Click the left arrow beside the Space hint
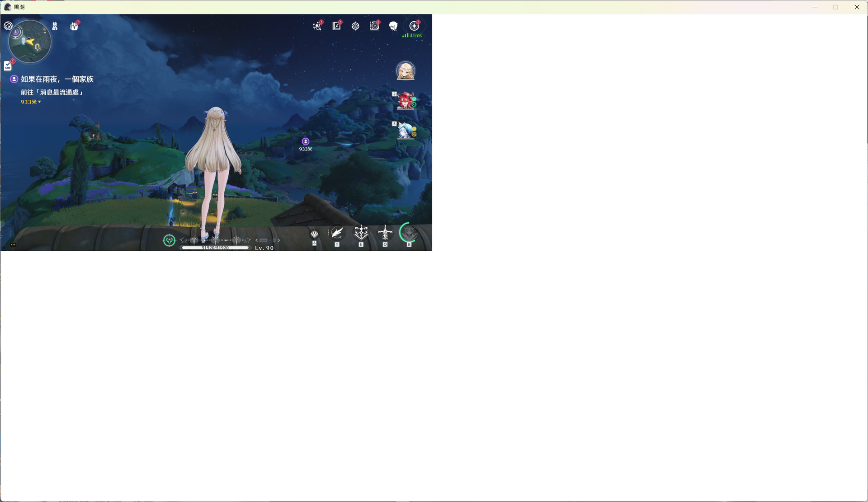The image size is (868, 502). 257,240
